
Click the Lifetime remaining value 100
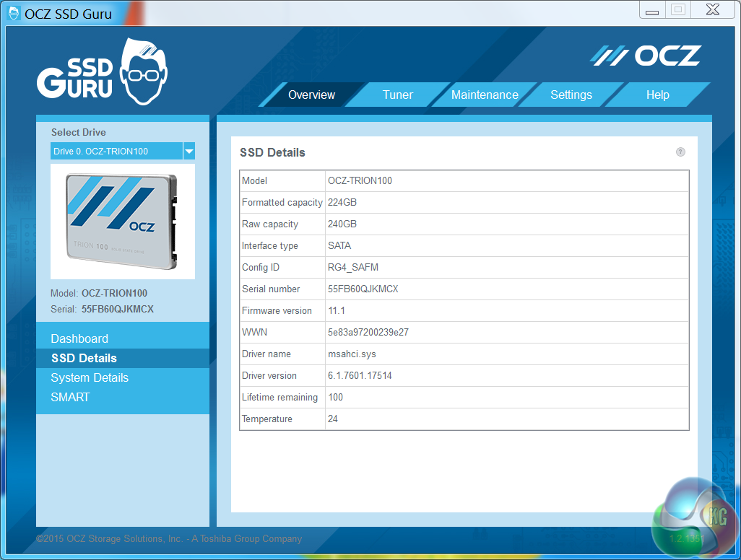point(335,397)
